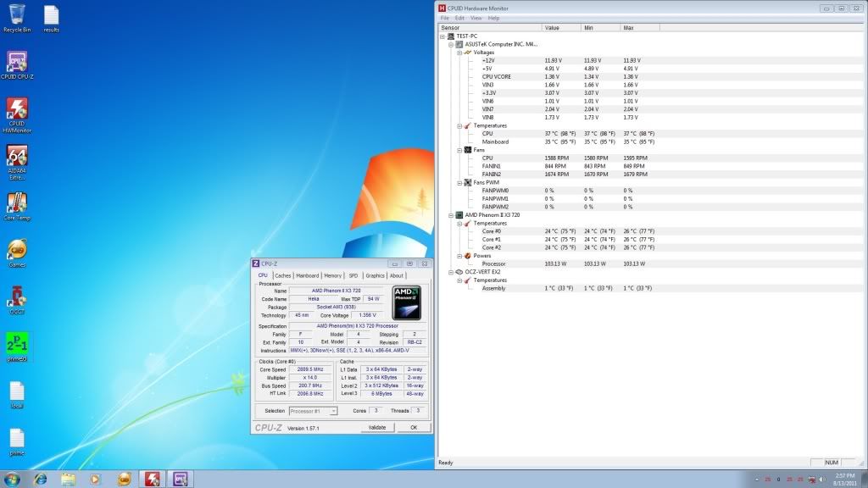The width and height of the screenshot is (868, 488).
Task: Select the FANIN2 fan speed row
Action: click(x=650, y=175)
